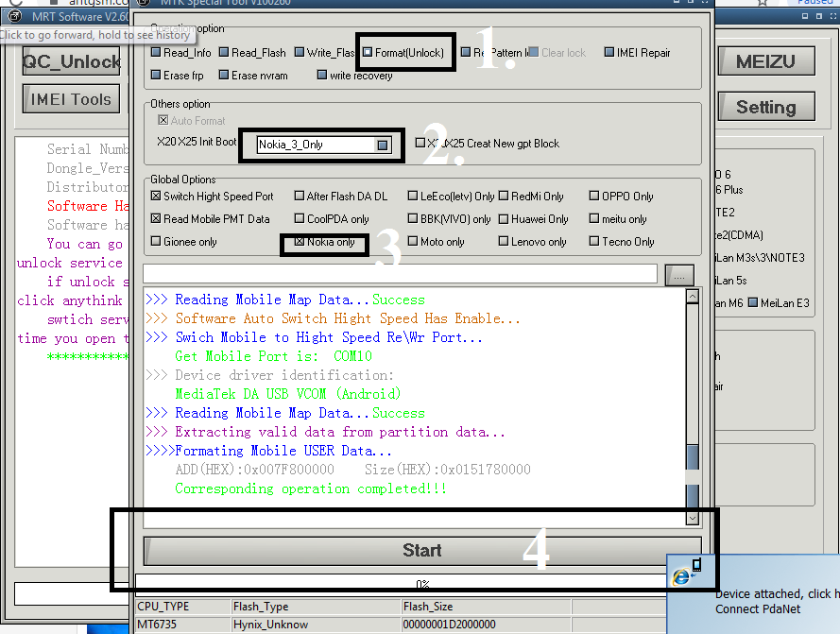Open QC_Unlock in MRT Software window
This screenshot has width=840, height=634.
[x=72, y=61]
